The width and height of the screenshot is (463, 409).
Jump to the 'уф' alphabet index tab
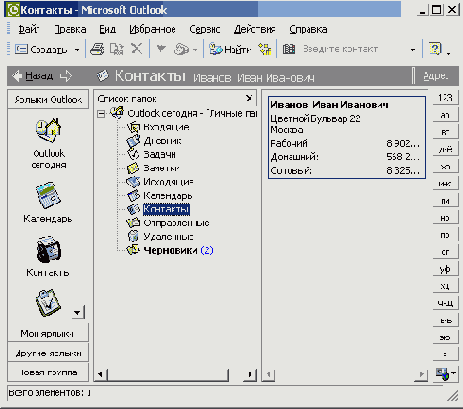coord(445,269)
